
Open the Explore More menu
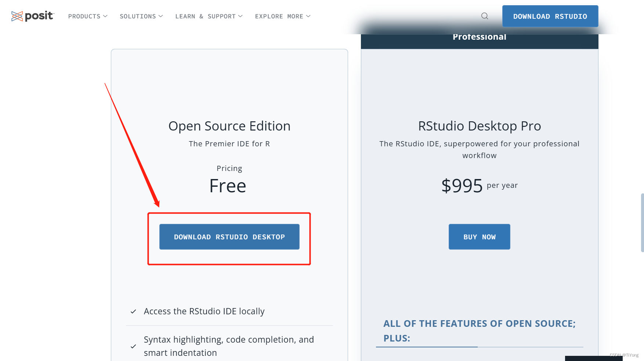click(283, 16)
